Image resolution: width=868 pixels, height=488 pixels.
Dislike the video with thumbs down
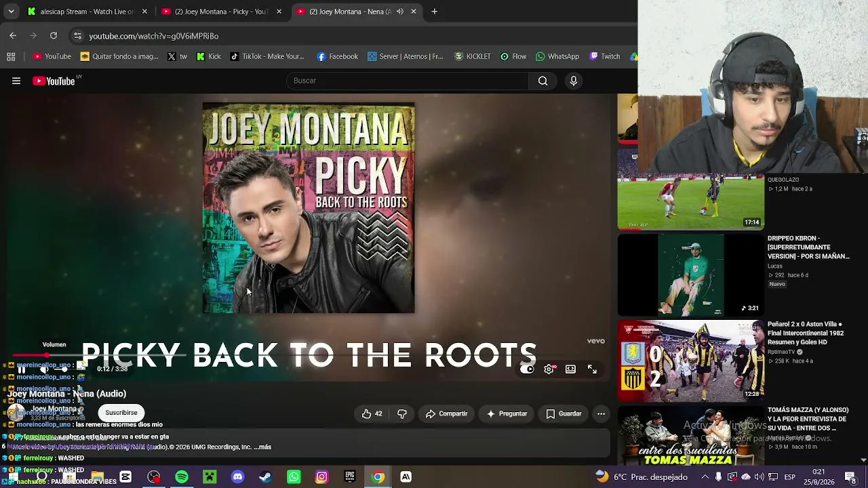402,413
